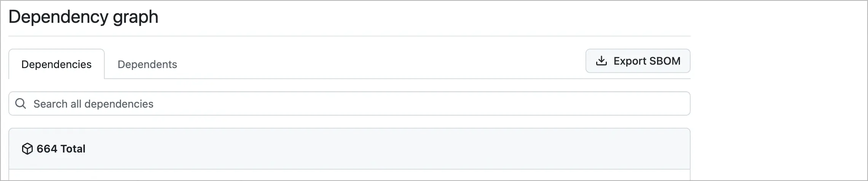Viewport: 868px width, 181px height.
Task: Click the Search all dependencies placeholder text
Action: point(93,104)
